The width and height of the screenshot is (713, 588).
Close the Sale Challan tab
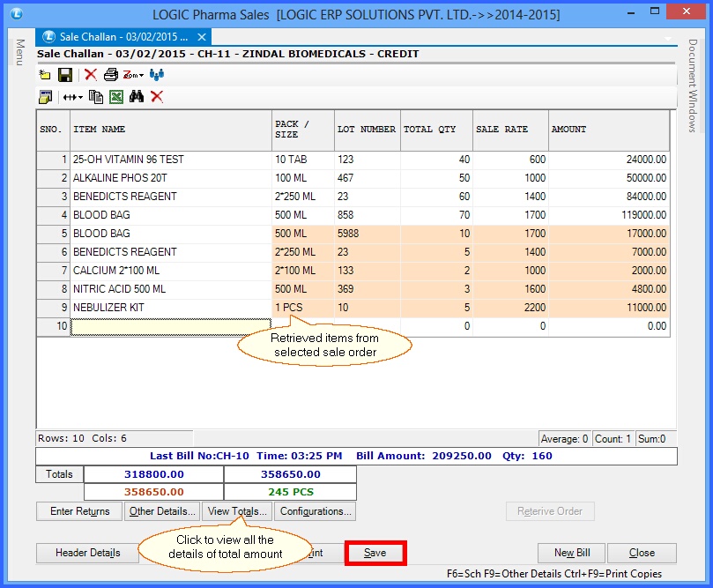pyautogui.click(x=202, y=37)
